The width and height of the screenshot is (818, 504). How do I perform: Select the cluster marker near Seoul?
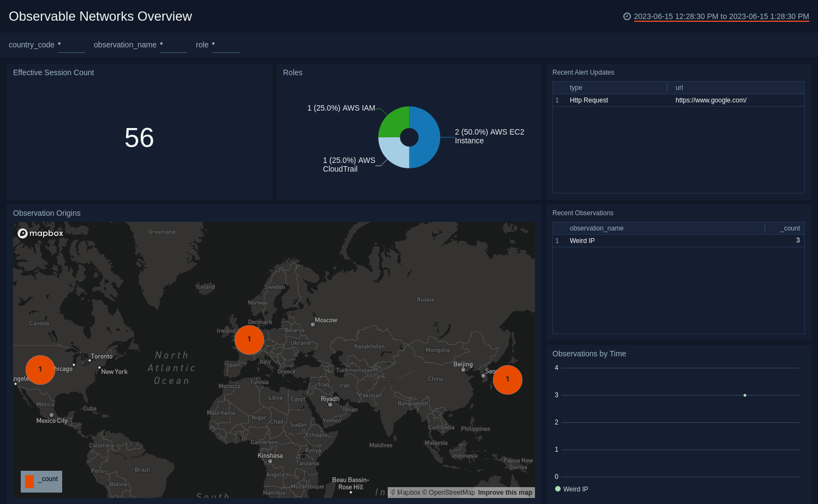(x=507, y=380)
